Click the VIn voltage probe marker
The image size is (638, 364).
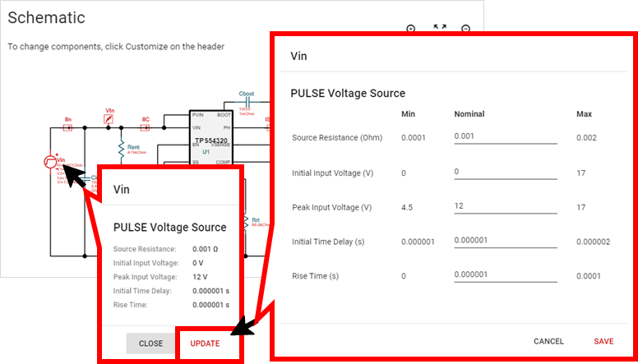109,120
